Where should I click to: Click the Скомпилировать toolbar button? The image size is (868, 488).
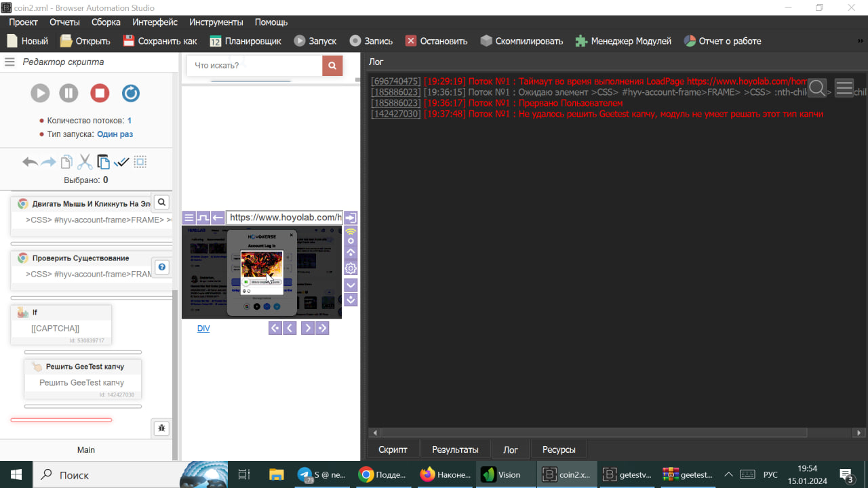pyautogui.click(x=521, y=41)
